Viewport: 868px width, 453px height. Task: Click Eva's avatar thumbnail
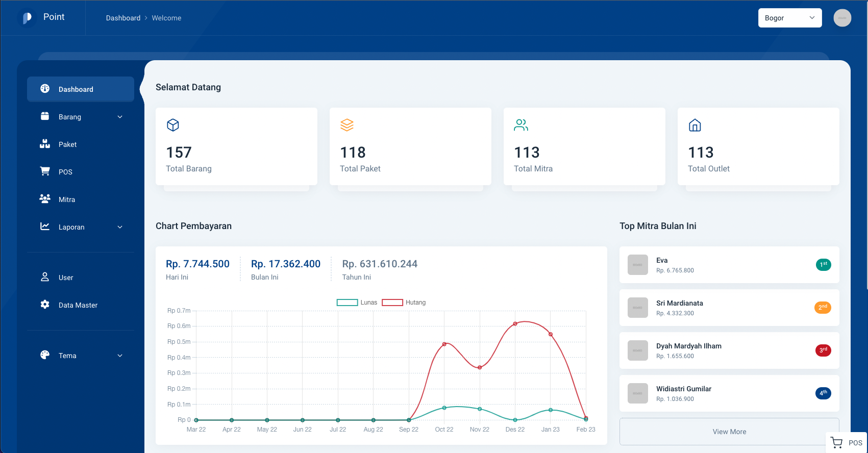tap(638, 265)
